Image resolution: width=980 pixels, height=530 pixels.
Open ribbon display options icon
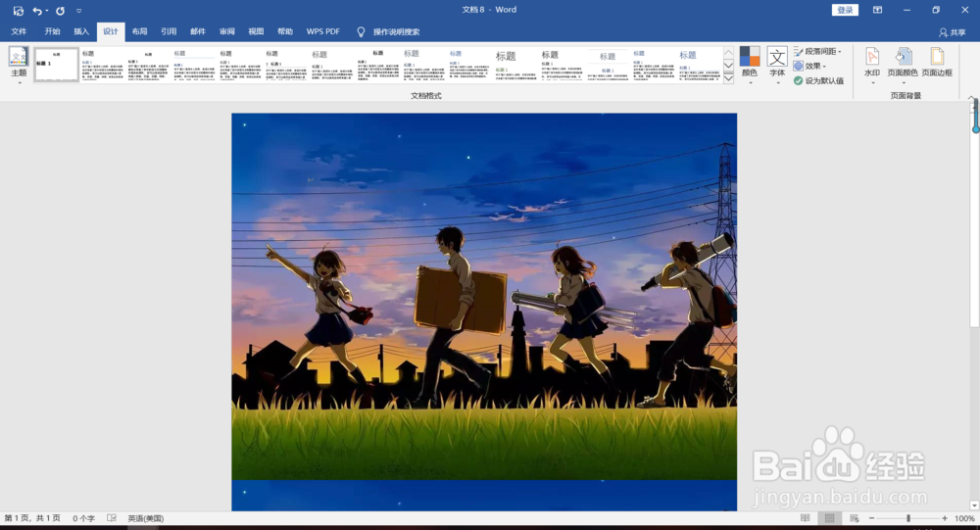tap(877, 10)
